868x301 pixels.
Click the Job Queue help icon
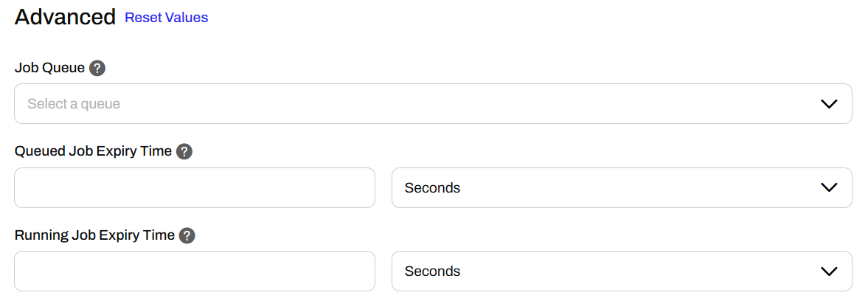[97, 69]
